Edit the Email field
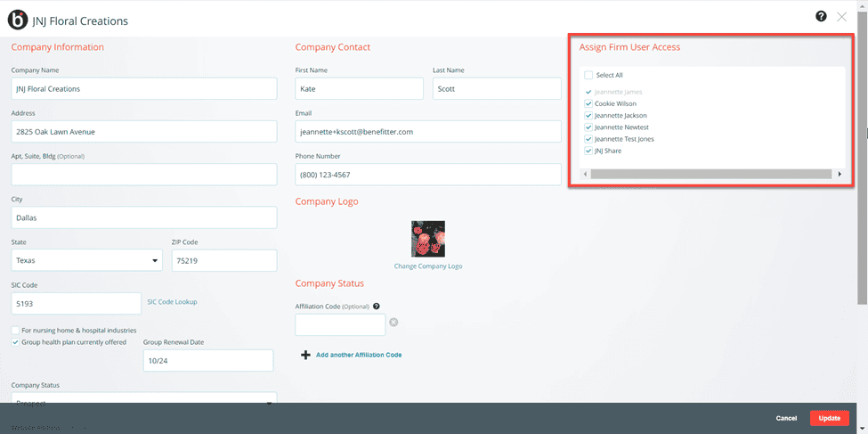This screenshot has width=868, height=434. (x=428, y=131)
